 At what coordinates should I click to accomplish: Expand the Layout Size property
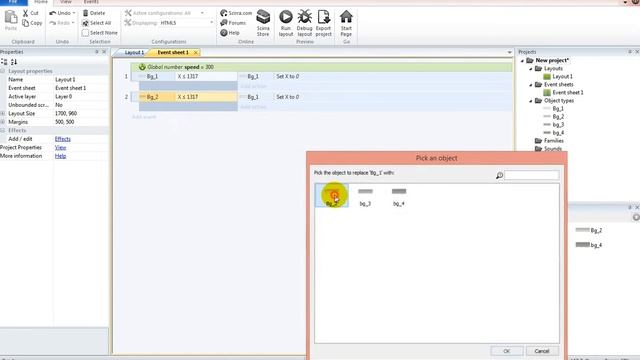(3, 113)
